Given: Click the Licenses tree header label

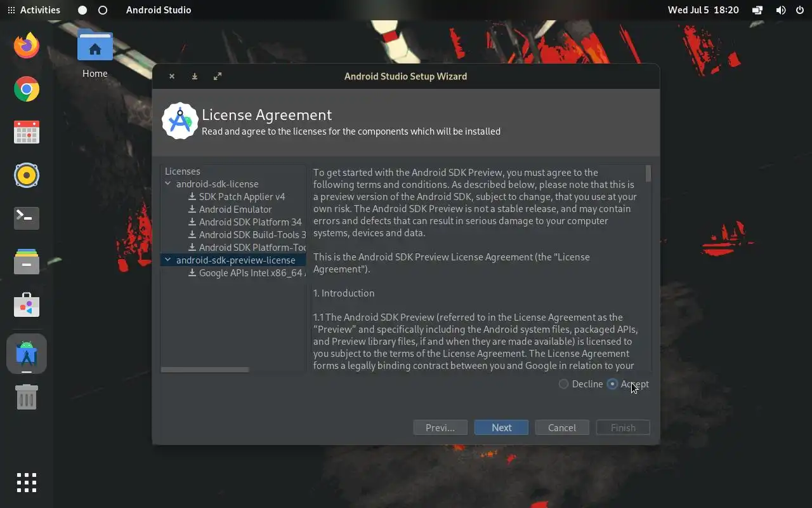Looking at the screenshot, I should tap(183, 171).
